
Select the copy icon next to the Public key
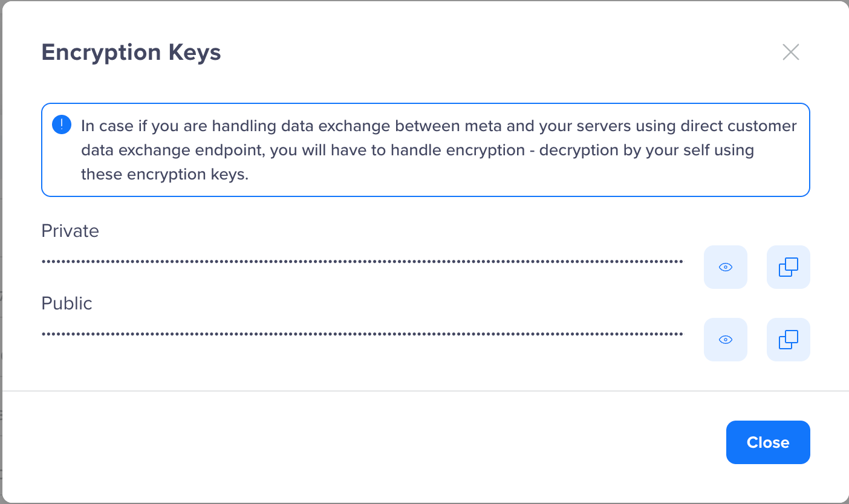point(788,339)
